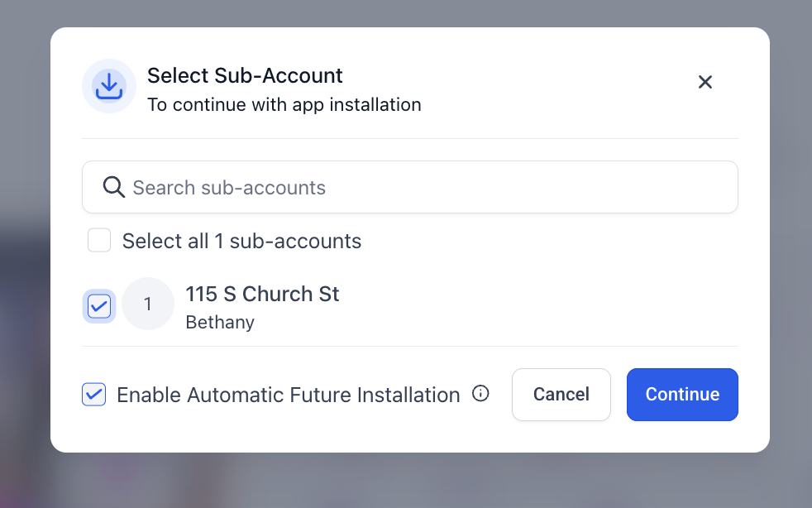Disable the Automatic Future Installation checkbox
812x508 pixels.
click(x=94, y=395)
